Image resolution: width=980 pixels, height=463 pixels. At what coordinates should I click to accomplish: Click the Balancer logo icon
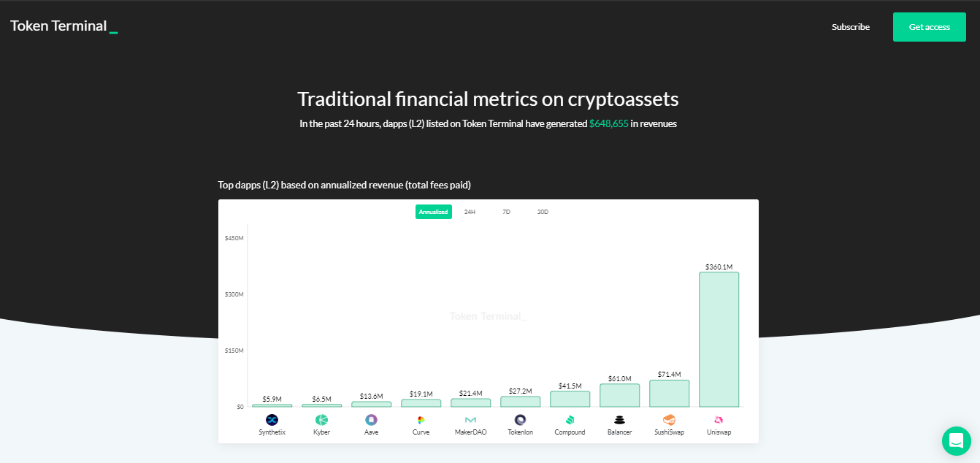pos(619,420)
